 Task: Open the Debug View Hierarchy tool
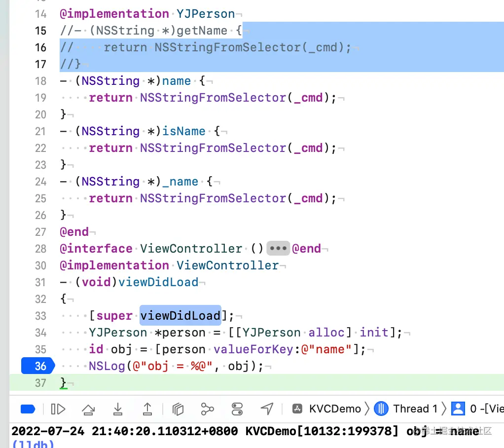tap(178, 409)
